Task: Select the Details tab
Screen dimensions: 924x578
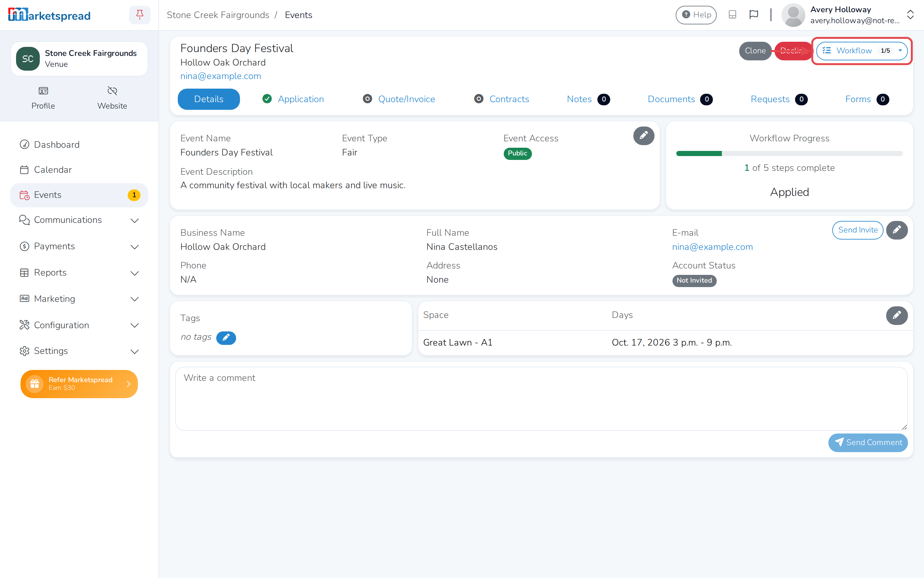Action: (x=209, y=100)
